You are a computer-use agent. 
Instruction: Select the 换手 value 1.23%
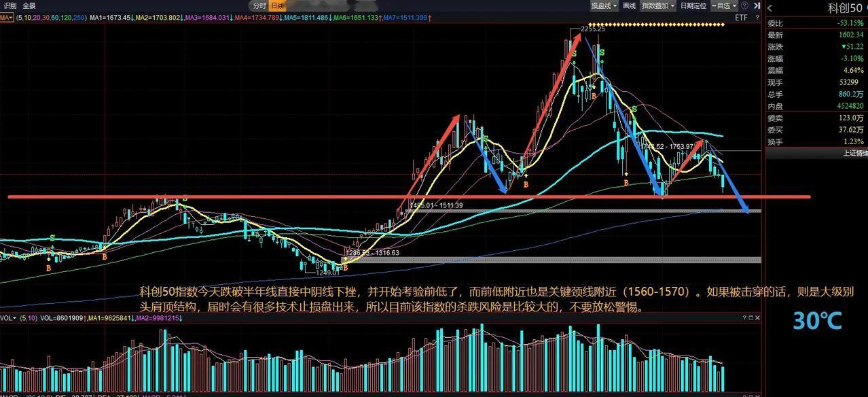(x=854, y=141)
